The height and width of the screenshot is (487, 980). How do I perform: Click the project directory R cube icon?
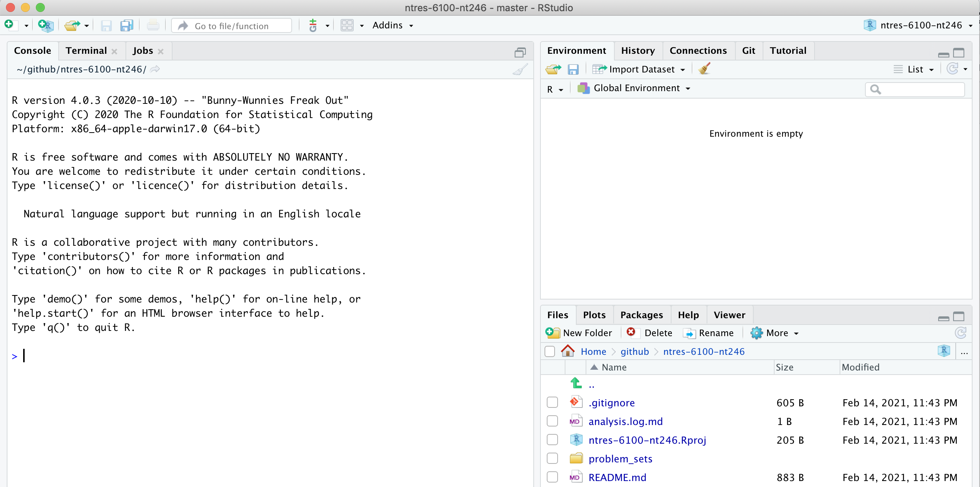pos(944,351)
